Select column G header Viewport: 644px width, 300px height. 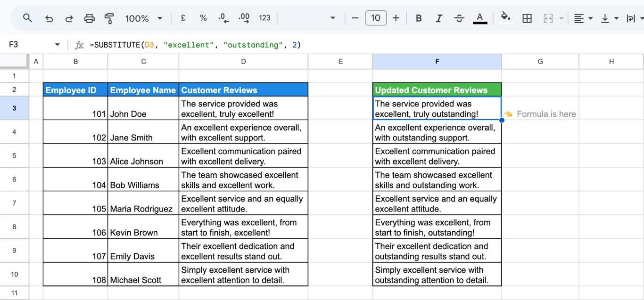(x=540, y=61)
